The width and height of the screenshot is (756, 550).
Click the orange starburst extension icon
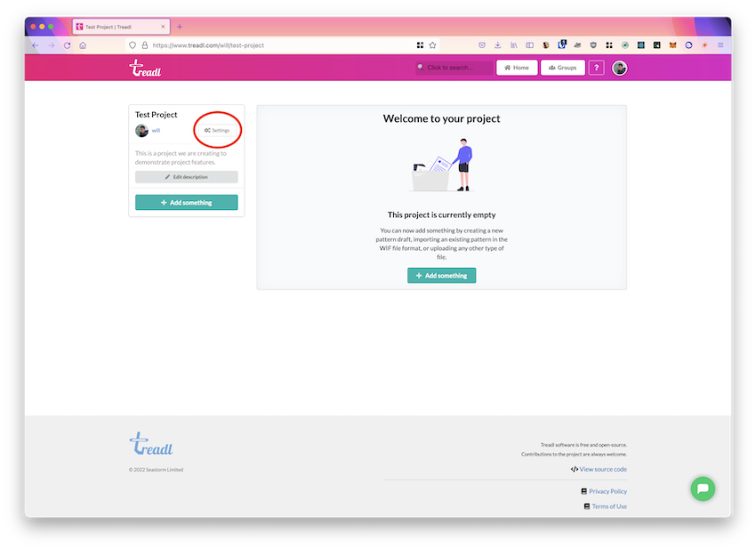(x=704, y=45)
